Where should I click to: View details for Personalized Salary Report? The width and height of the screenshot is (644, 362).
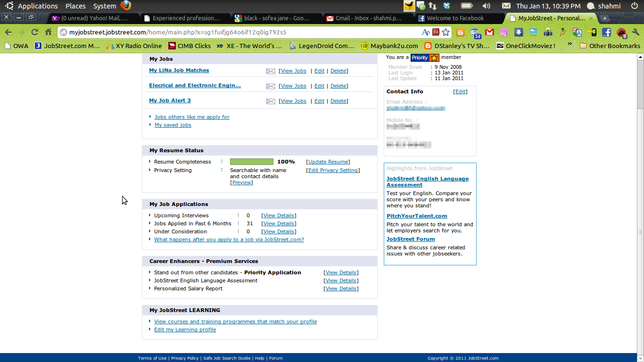pos(341,288)
